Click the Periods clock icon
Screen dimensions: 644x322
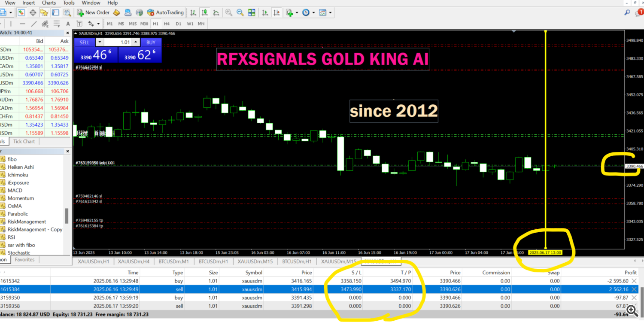click(306, 12)
